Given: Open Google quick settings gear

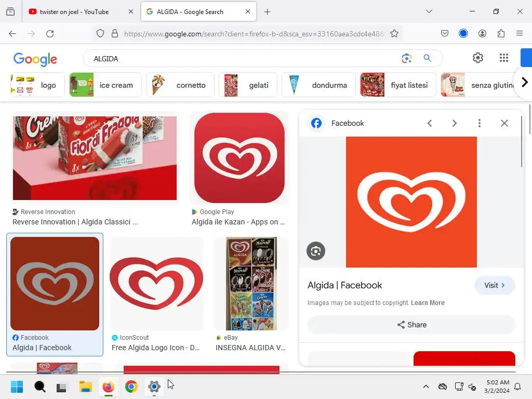Looking at the screenshot, I should (478, 58).
